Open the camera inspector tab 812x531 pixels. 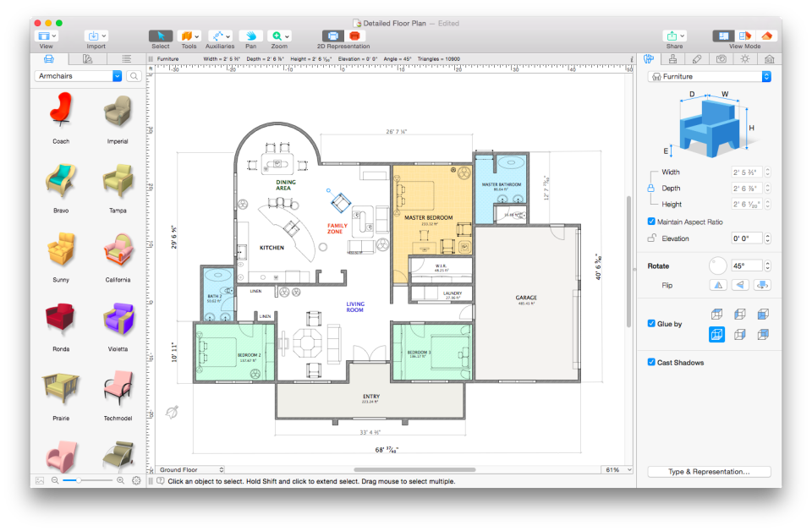(721, 59)
